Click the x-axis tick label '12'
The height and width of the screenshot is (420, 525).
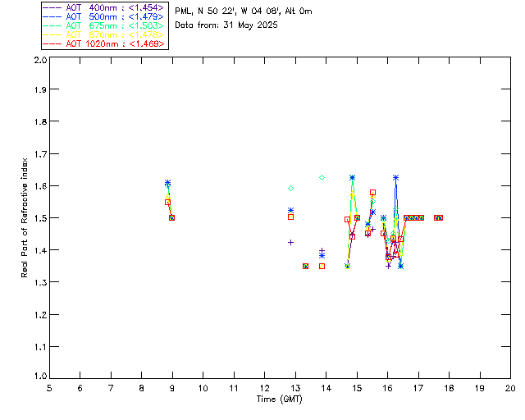tap(264, 388)
